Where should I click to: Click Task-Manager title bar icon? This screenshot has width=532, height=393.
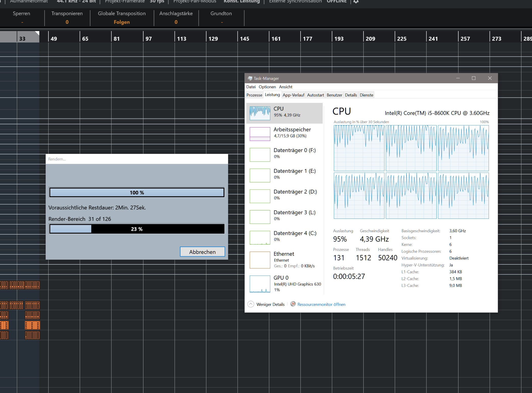[250, 78]
